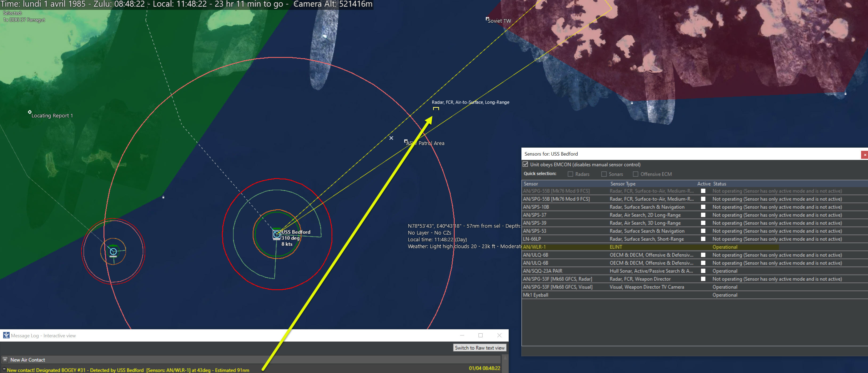
Task: Tick the Sonars quick selection checkbox
Action: [604, 174]
